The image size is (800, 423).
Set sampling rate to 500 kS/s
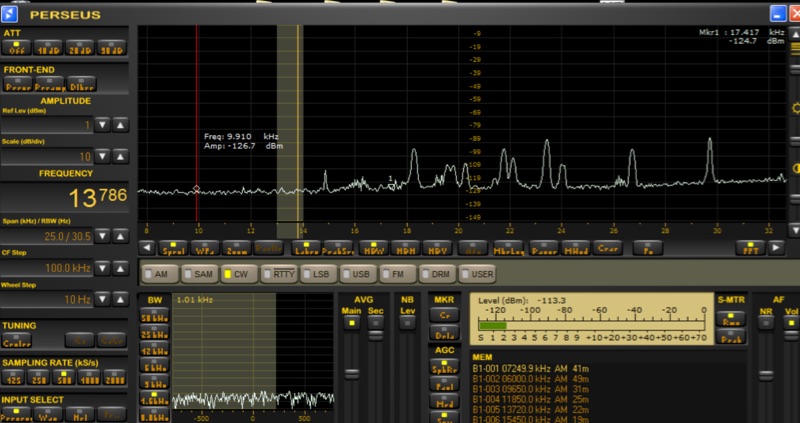63,378
